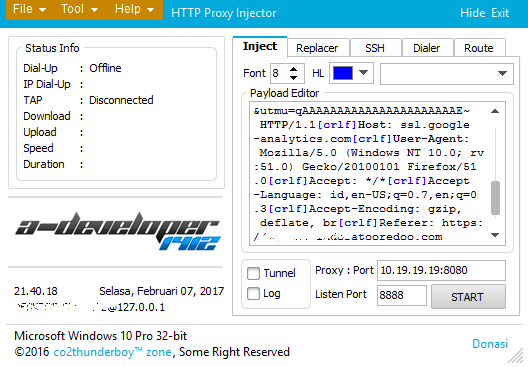Click Exit in the title bar
Viewport: 528px width, 367px height.
click(x=500, y=13)
